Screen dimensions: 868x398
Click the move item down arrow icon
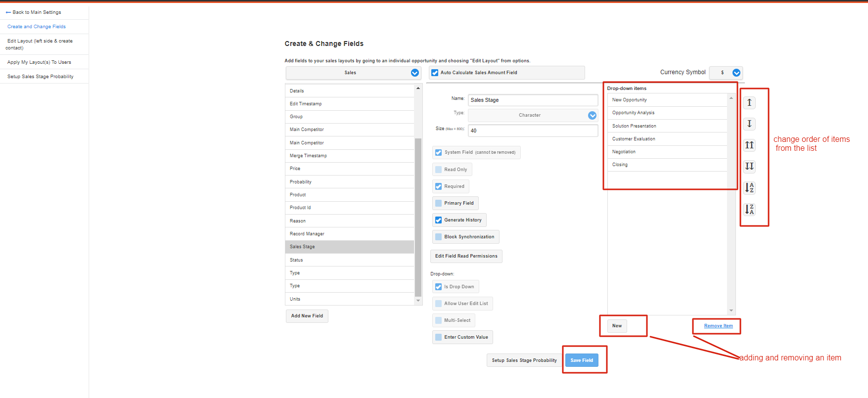pyautogui.click(x=749, y=124)
